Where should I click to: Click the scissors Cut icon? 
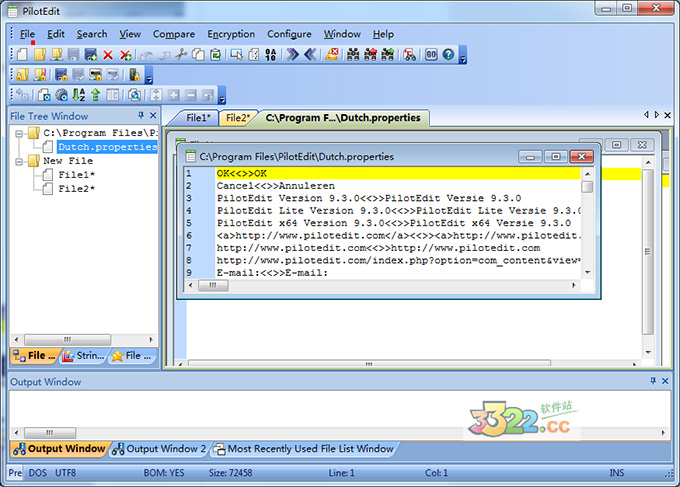tap(181, 55)
